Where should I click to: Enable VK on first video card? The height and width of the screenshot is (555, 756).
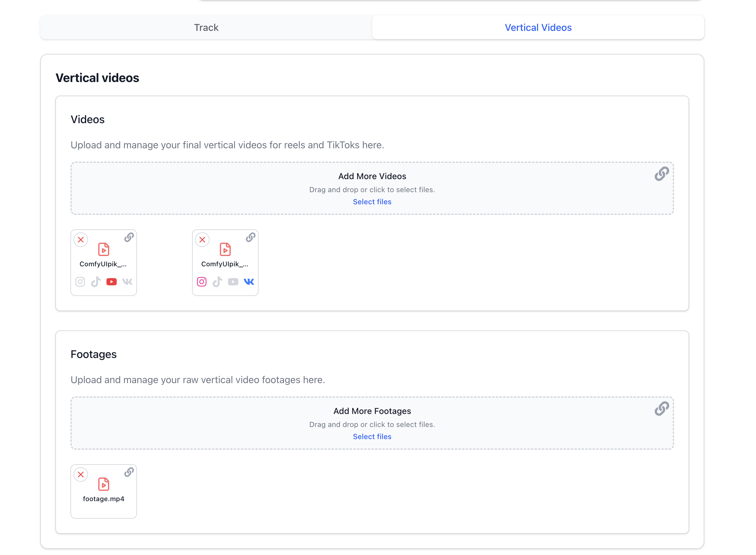point(127,281)
